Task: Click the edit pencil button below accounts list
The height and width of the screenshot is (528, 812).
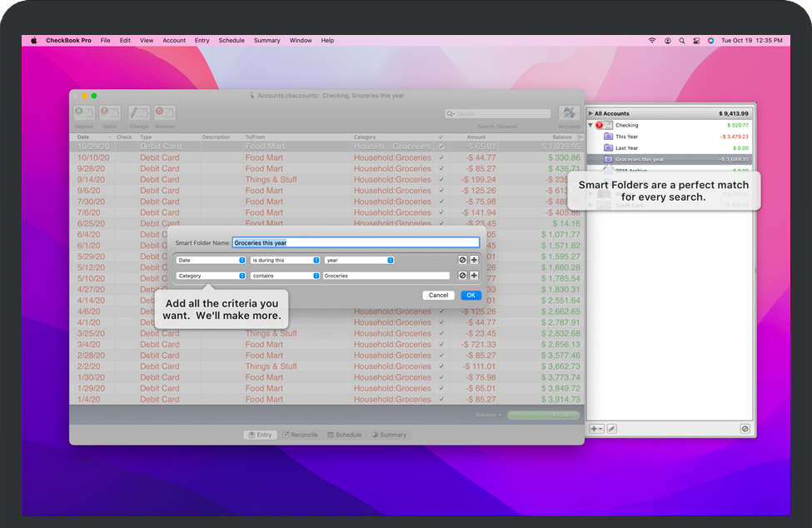Action: coord(611,428)
